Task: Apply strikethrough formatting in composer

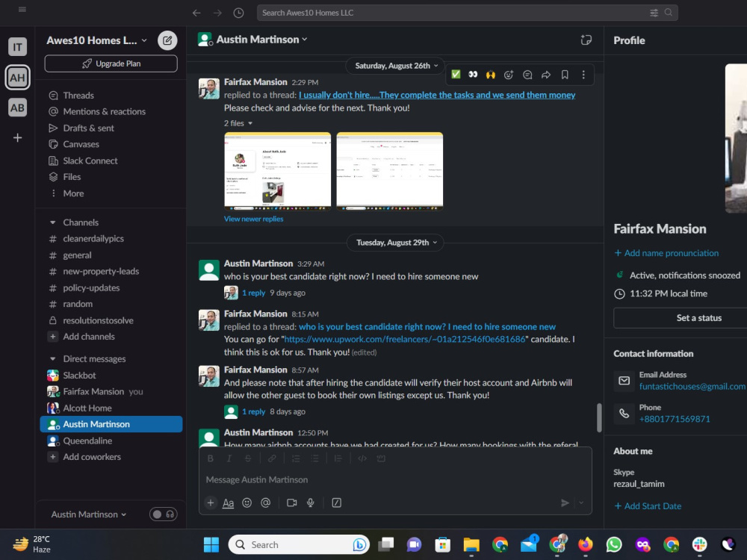Action: [248, 458]
